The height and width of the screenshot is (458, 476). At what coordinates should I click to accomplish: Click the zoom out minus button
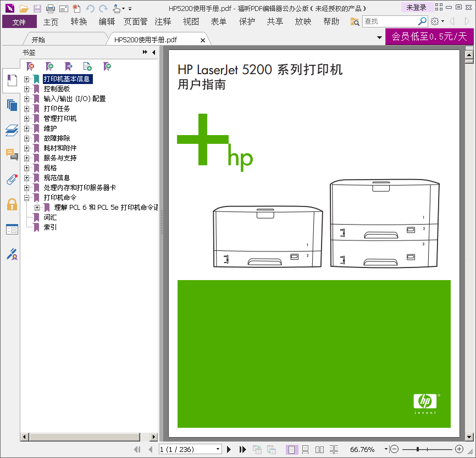point(394,449)
